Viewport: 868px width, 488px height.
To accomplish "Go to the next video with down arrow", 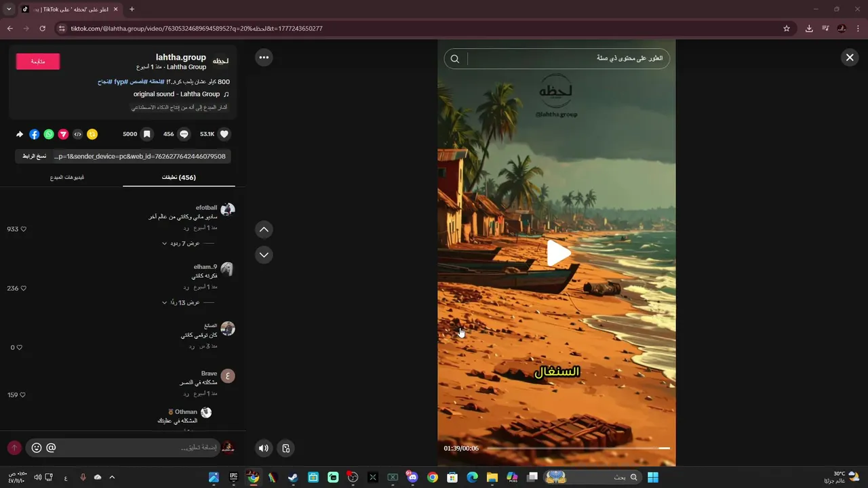I will pos(264,255).
